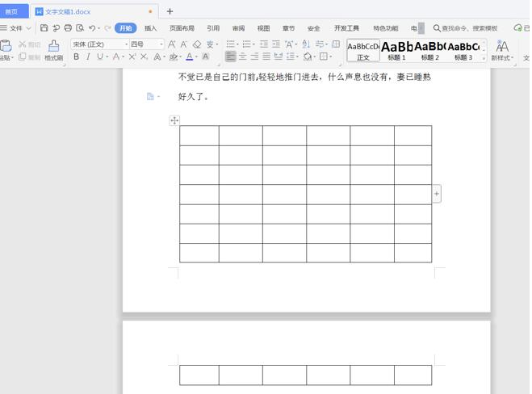
Task: Apply the text highlight color
Action: pos(174,57)
